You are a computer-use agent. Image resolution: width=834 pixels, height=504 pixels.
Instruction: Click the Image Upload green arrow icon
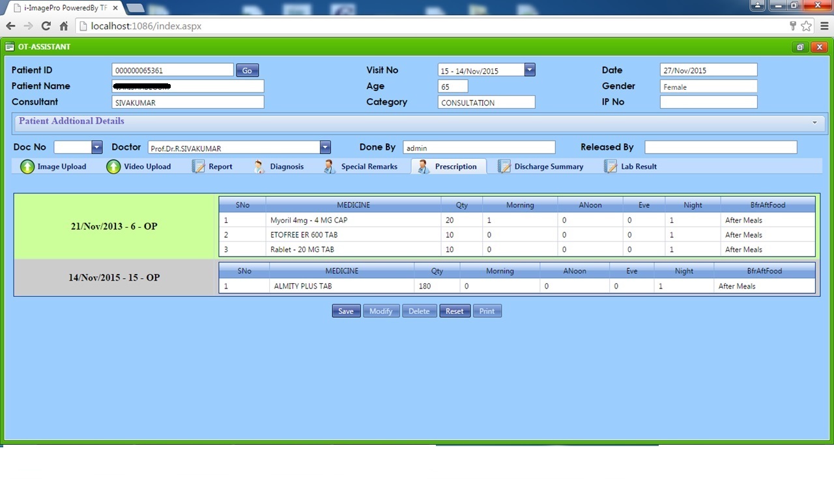pyautogui.click(x=27, y=167)
